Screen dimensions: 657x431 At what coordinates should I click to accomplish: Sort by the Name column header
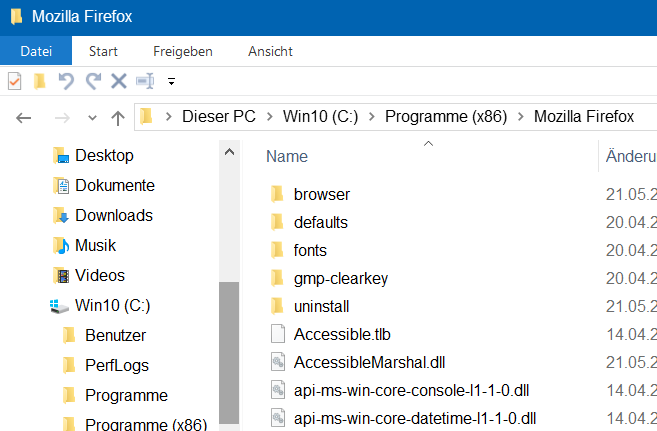(287, 157)
